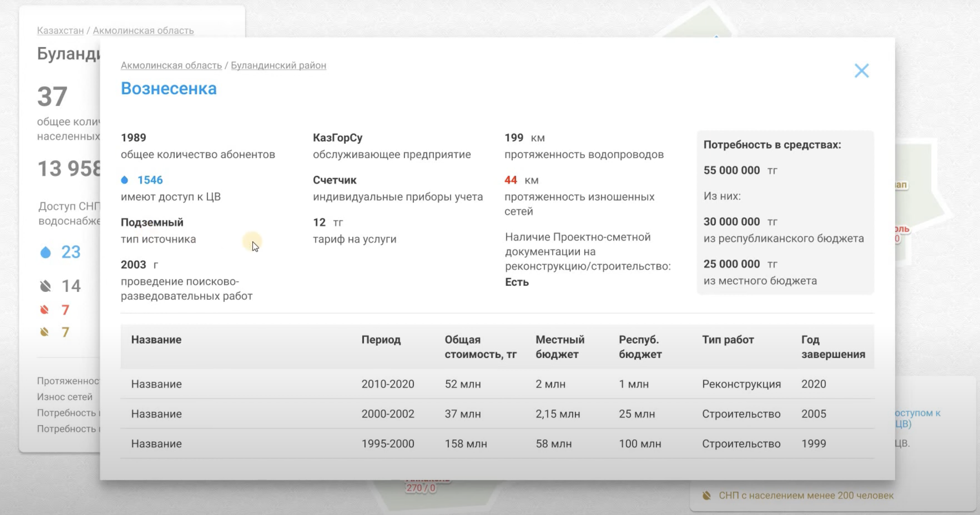Viewport: 980px width, 515px height.
Task: Click the Период column header
Action: (381, 340)
